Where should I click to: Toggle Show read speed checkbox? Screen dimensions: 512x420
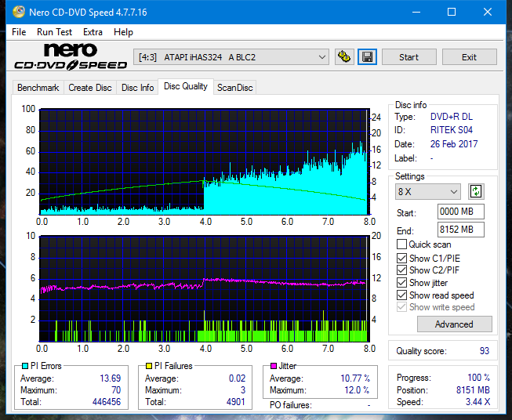pos(401,295)
